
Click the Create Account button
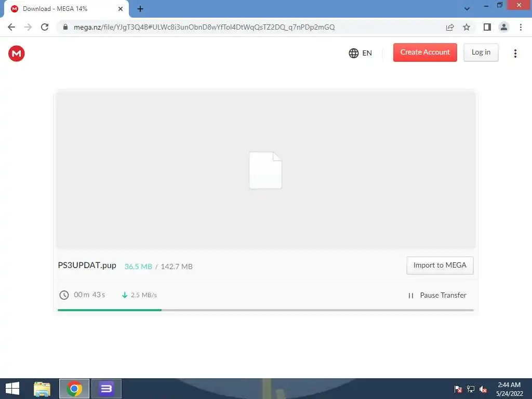coord(425,52)
